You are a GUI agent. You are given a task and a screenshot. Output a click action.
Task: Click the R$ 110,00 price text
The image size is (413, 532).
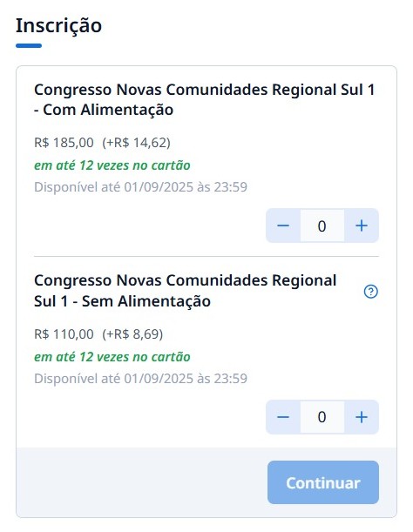pos(64,334)
